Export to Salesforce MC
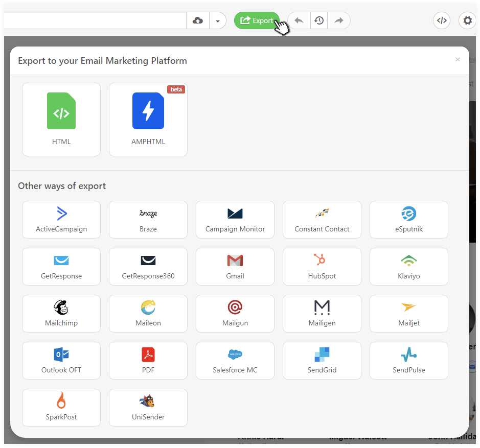Viewport: 480px width, 448px height. coord(235,361)
